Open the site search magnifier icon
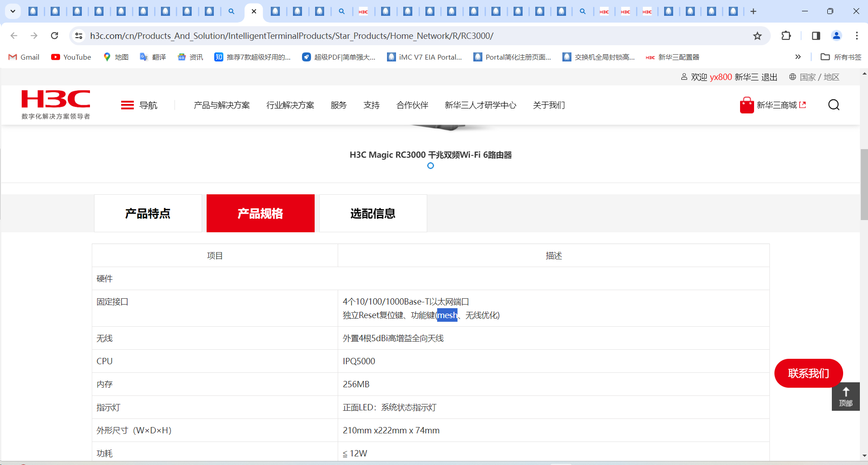868x465 pixels. pos(834,105)
